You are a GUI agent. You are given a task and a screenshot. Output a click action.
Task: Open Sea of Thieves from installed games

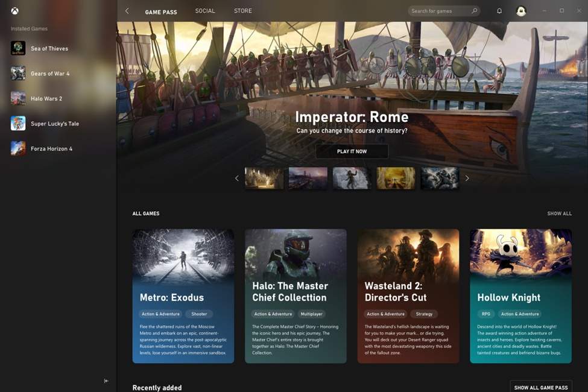(x=48, y=48)
